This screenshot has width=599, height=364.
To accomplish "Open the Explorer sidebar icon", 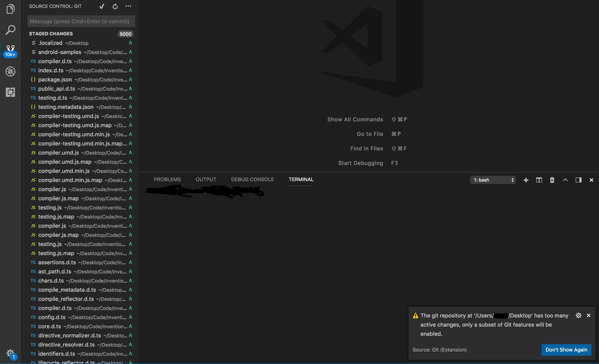I will click(x=10, y=9).
